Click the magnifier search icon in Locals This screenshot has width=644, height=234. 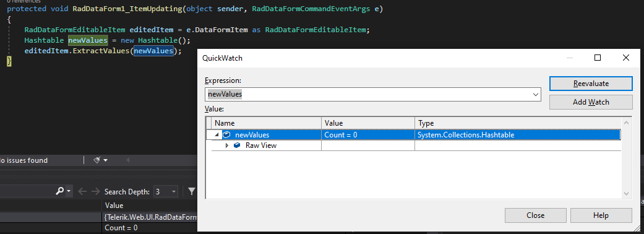point(60,191)
